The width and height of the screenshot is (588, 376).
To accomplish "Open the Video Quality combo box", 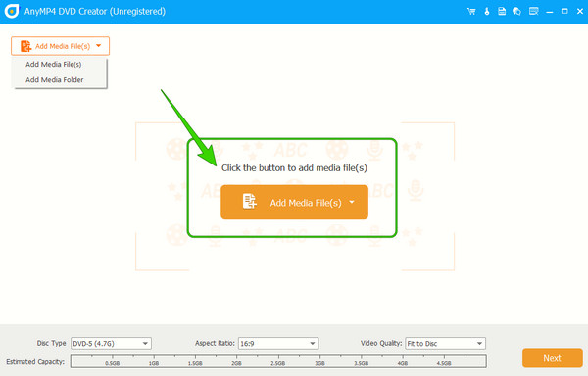I will [445, 343].
